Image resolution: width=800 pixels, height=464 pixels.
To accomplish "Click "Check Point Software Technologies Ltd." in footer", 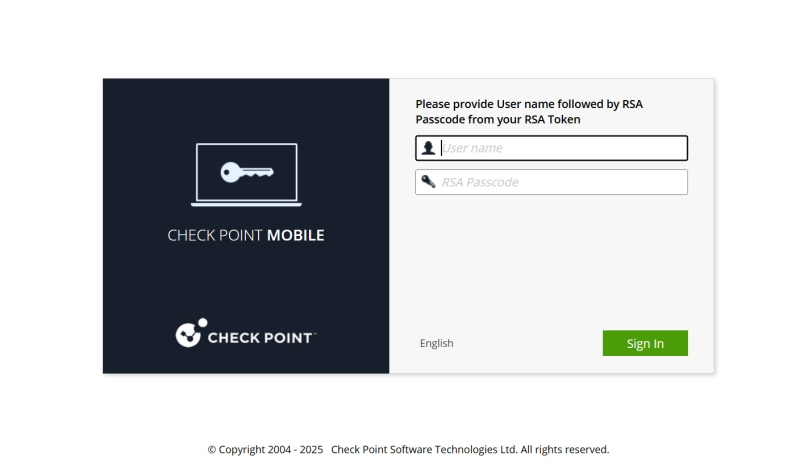I will tap(423, 450).
